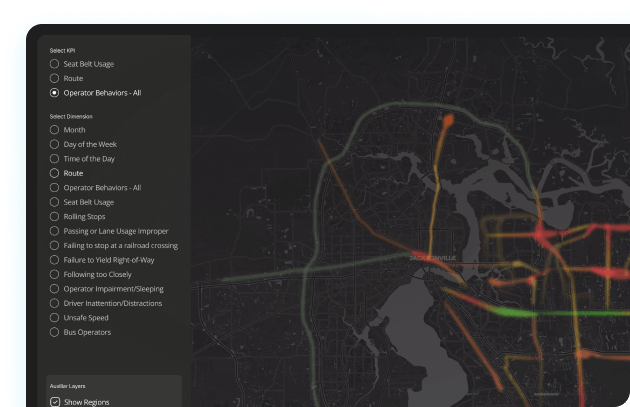Select Operator Behaviors - All KPI
Image resolution: width=630 pixels, height=407 pixels.
55,93
